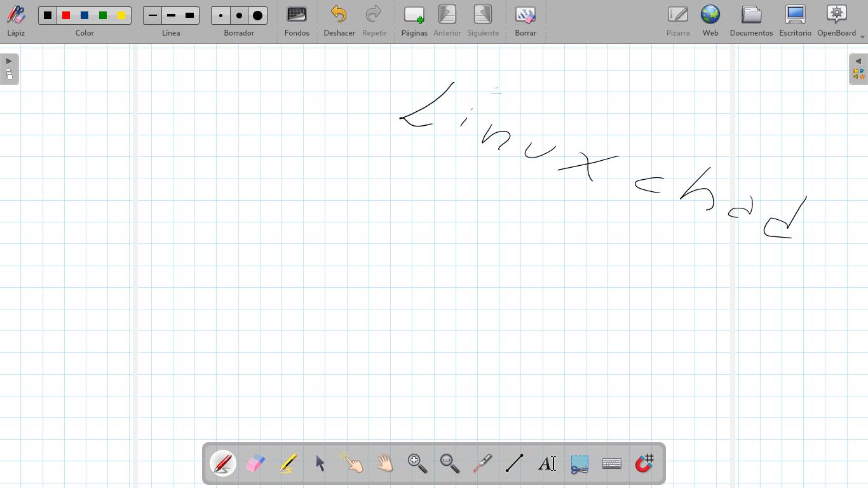
Task: Expand the left page thumbnails panel
Action: [x=9, y=69]
